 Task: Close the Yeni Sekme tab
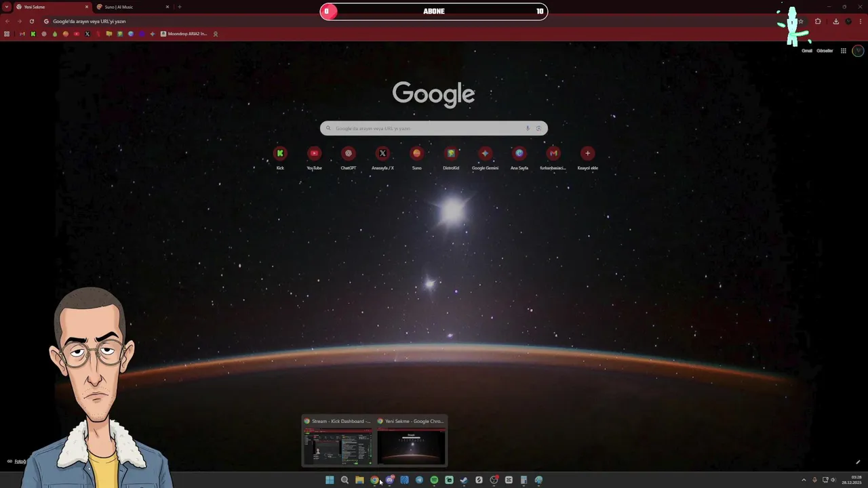(87, 7)
